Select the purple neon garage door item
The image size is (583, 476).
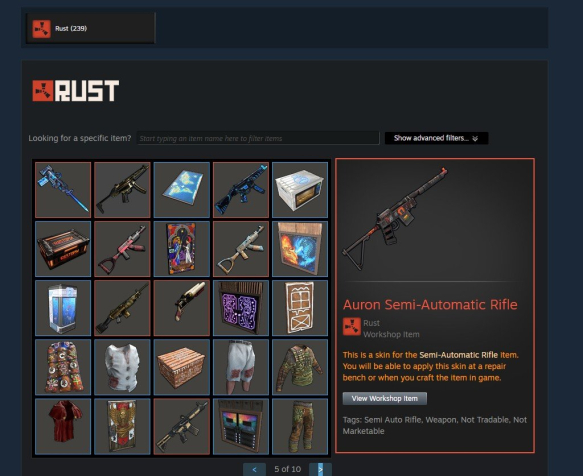(x=241, y=308)
